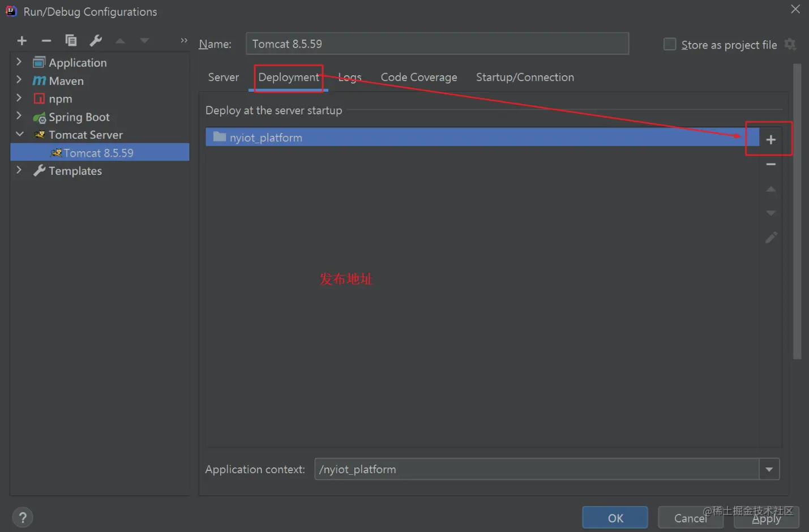Click the Cancel button
The image size is (809, 532).
pos(691,517)
